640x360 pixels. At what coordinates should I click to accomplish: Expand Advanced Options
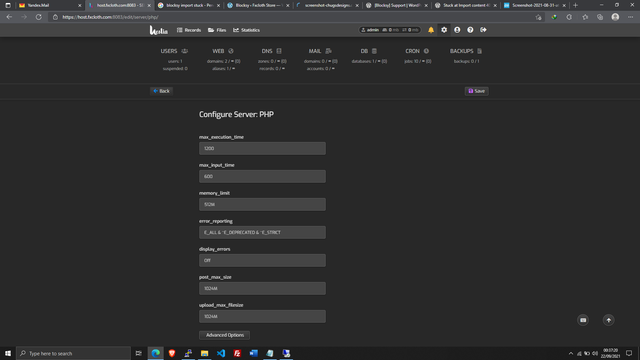click(224, 335)
